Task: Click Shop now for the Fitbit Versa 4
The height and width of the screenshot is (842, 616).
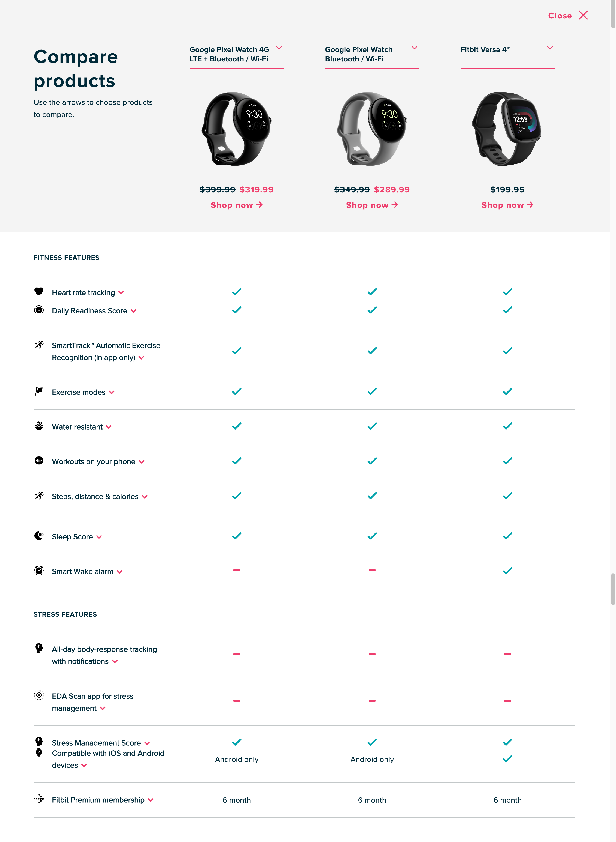Action: [x=507, y=205]
